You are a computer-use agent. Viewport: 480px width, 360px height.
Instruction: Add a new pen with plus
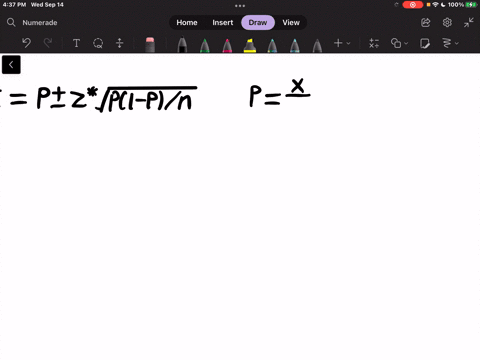[x=338, y=43]
